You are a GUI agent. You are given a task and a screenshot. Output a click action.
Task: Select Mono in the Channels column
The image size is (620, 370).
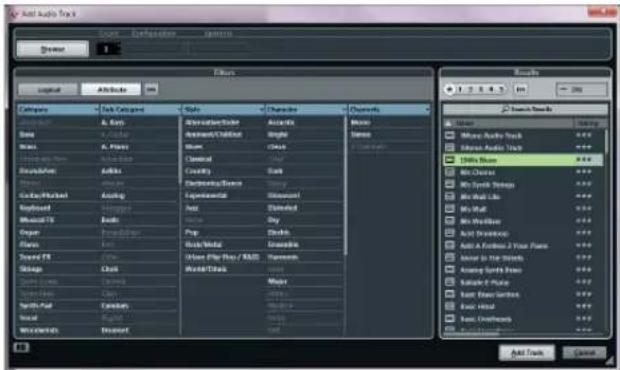[360, 123]
